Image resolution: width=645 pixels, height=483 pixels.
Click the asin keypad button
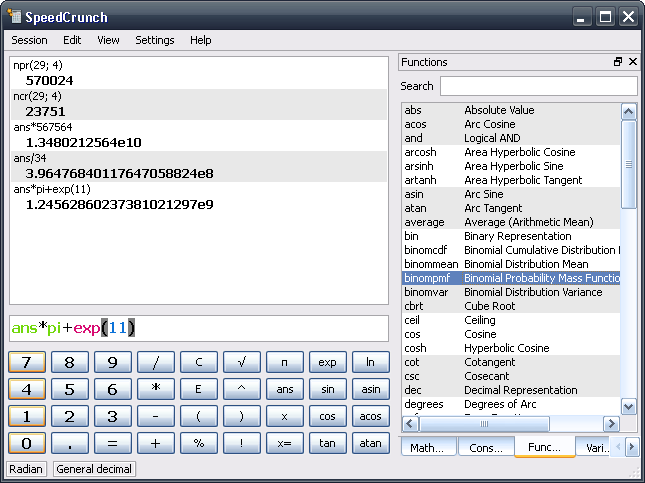[371, 389]
